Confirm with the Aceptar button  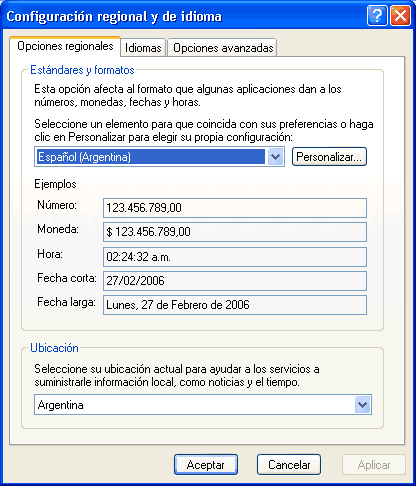[x=206, y=464]
